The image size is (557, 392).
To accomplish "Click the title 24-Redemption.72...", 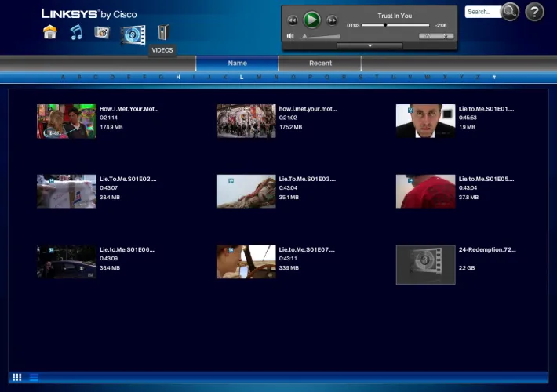I will (x=487, y=249).
